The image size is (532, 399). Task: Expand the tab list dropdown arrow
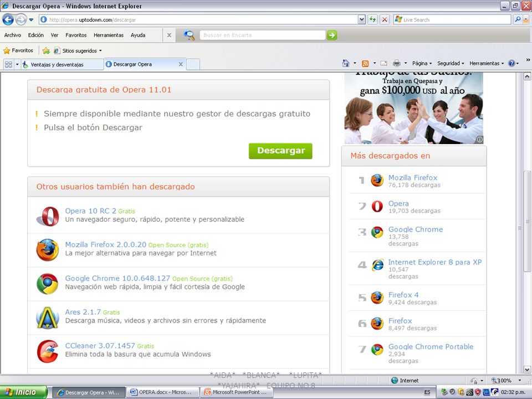[x=17, y=64]
